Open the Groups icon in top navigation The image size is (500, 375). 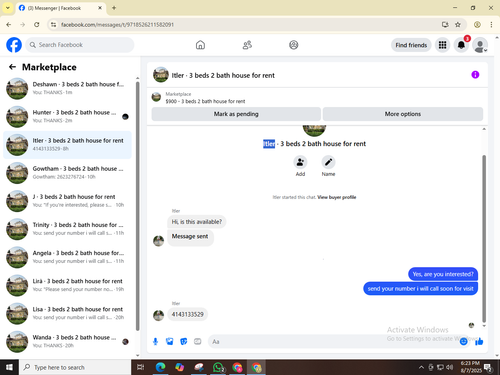point(294,45)
